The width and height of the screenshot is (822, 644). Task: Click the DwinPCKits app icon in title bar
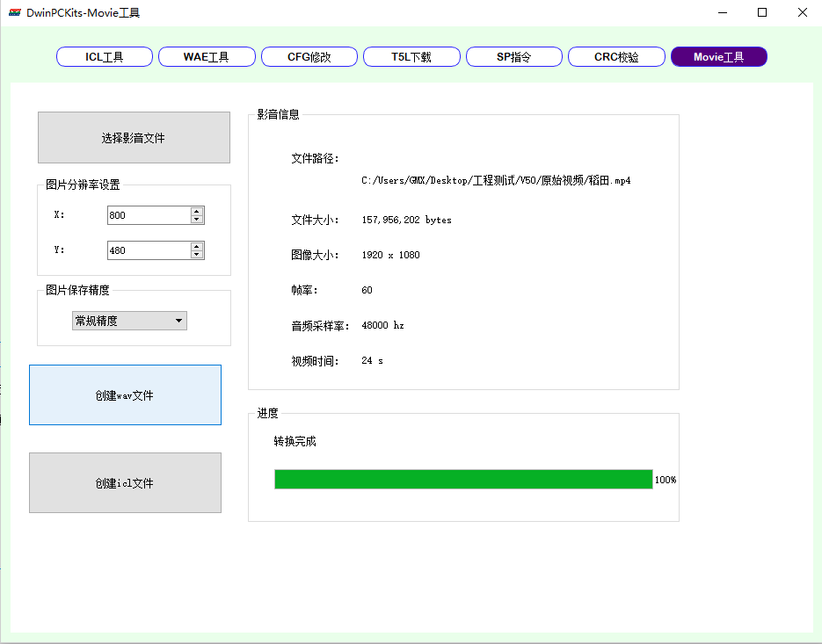(x=14, y=12)
